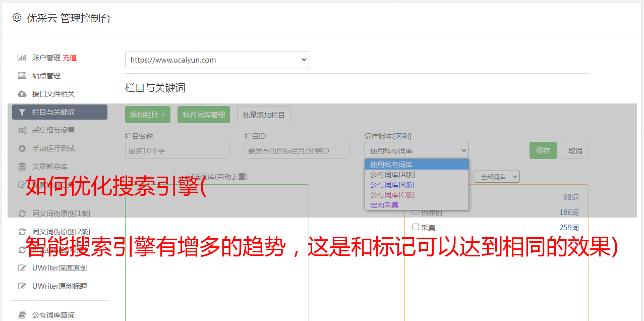Open 私有词库管理
The height and width of the screenshot is (321, 644).
[204, 115]
